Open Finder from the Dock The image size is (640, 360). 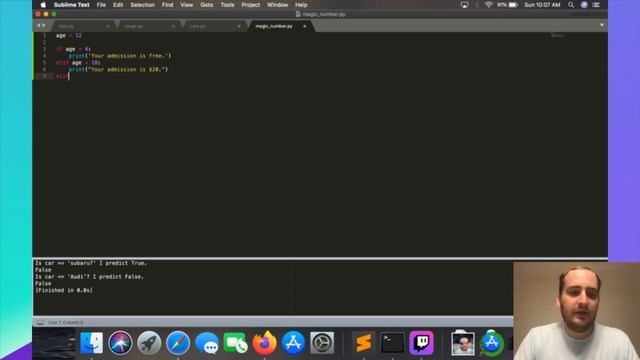(91, 342)
